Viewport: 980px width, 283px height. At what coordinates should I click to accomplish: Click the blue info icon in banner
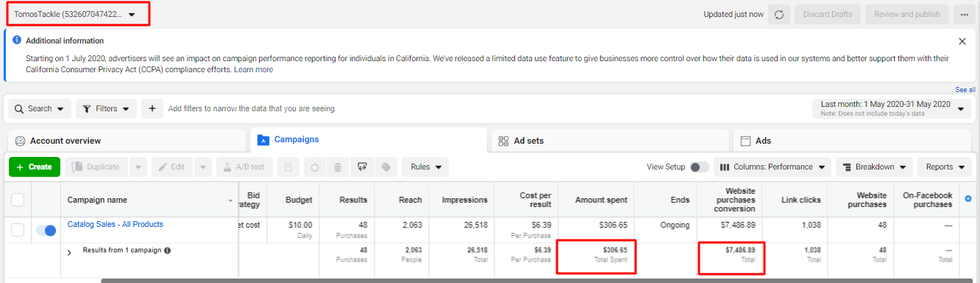pyautogui.click(x=17, y=41)
